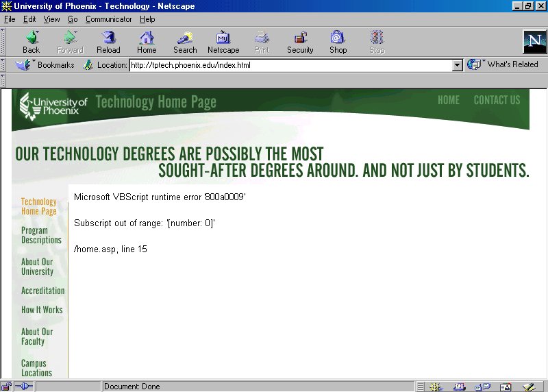This screenshot has height=392, width=548.
Task: Open the View menu
Action: click(52, 19)
